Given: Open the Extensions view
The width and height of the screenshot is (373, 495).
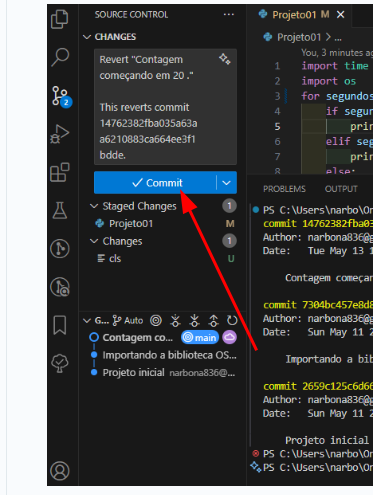Looking at the screenshot, I should pyautogui.click(x=60, y=172).
